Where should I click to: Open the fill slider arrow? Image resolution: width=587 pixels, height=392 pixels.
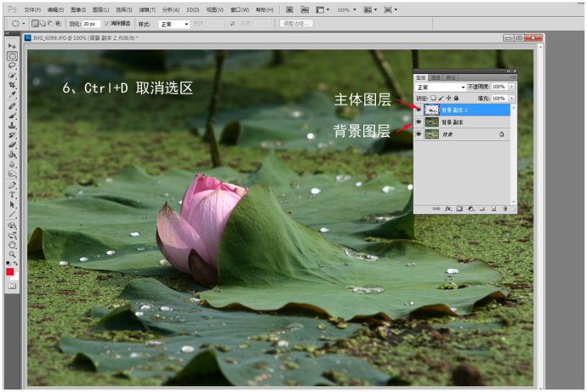pos(511,98)
